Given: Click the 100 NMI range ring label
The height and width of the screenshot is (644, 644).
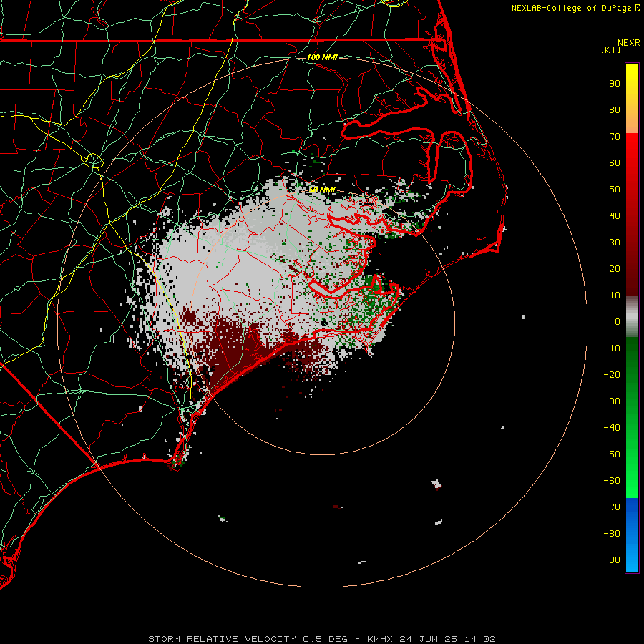Looking at the screenshot, I should (322, 57).
